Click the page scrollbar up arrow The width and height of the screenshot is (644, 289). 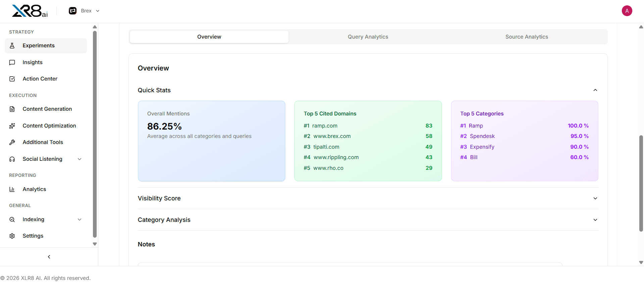pos(641,27)
